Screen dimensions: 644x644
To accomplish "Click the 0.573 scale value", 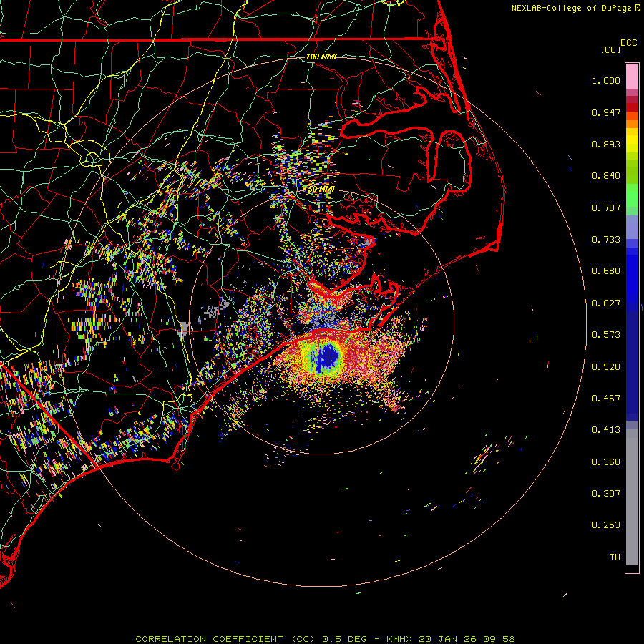I will coord(606,335).
